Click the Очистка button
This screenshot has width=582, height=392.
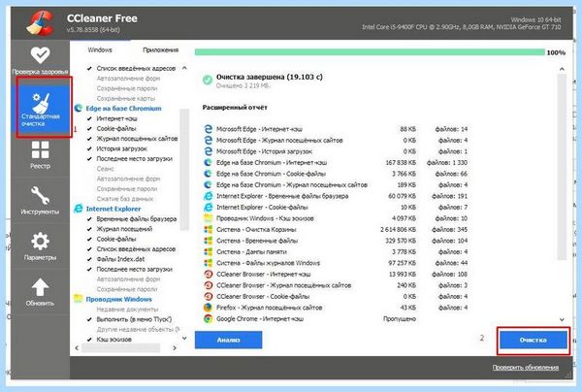(x=533, y=340)
